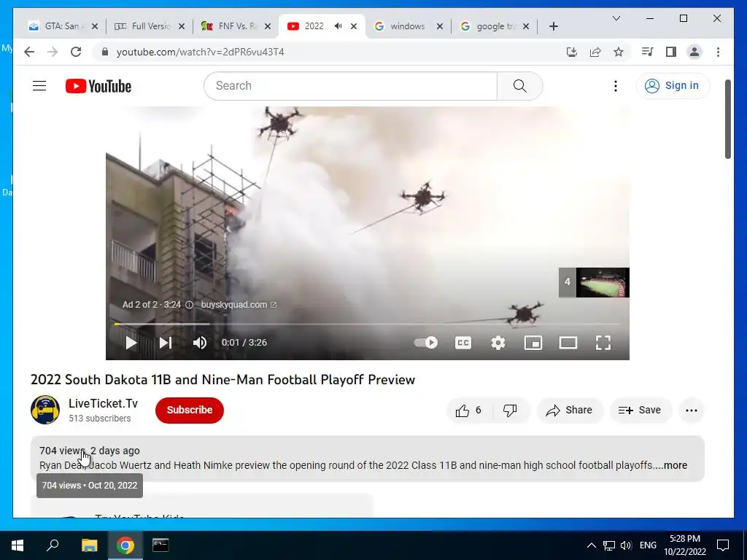
Task: Share the video
Action: coord(570,411)
